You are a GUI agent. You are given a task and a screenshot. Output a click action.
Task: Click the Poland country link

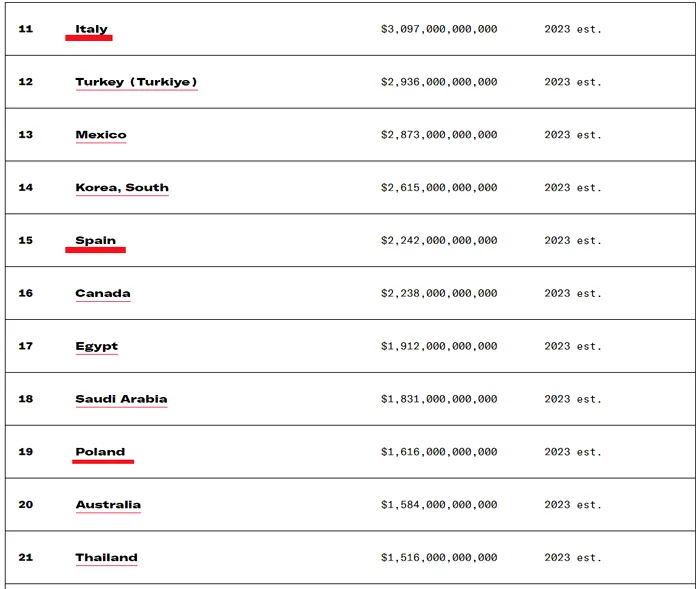(100, 452)
